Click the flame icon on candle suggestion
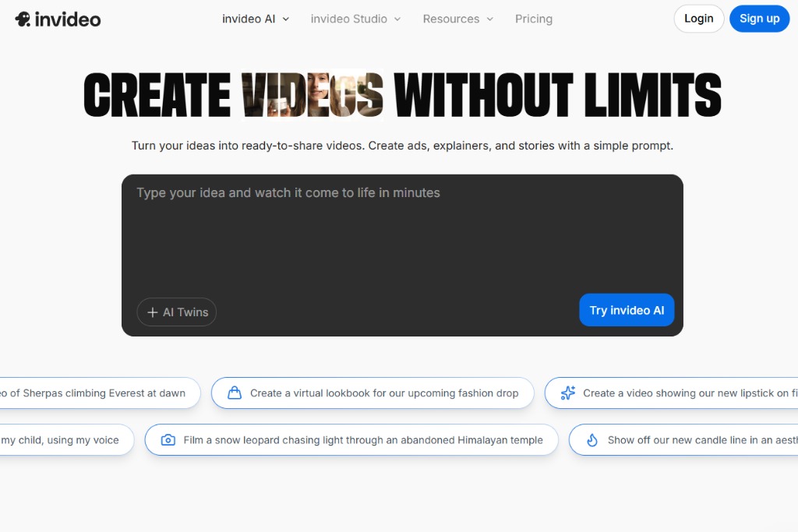The height and width of the screenshot is (532, 798). point(591,440)
